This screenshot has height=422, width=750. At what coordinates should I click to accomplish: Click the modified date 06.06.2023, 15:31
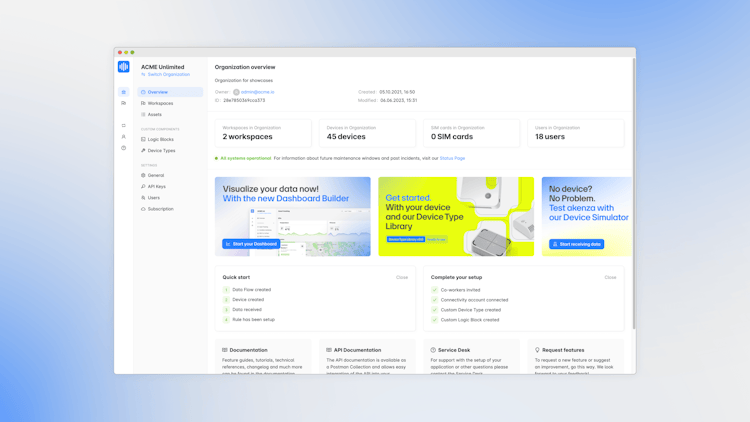398,100
